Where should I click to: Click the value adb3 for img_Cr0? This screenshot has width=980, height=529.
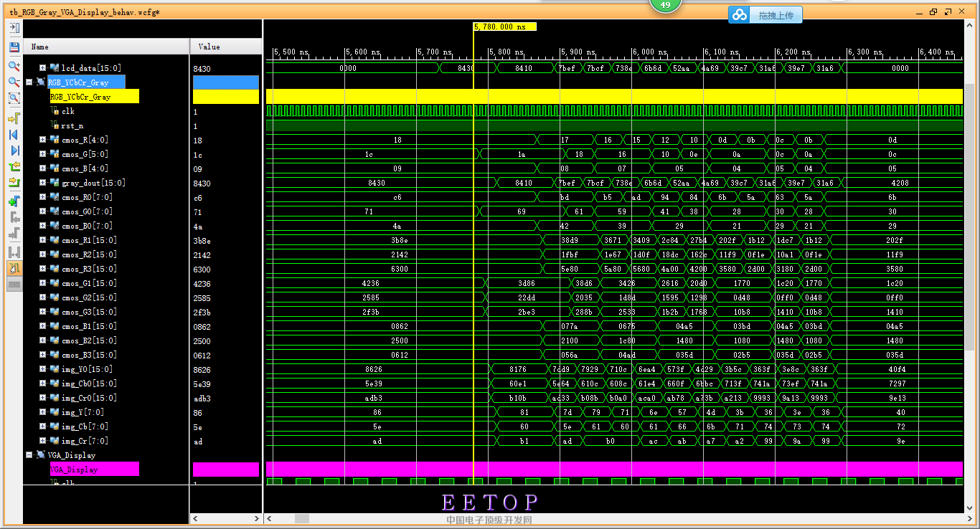pyautogui.click(x=202, y=399)
